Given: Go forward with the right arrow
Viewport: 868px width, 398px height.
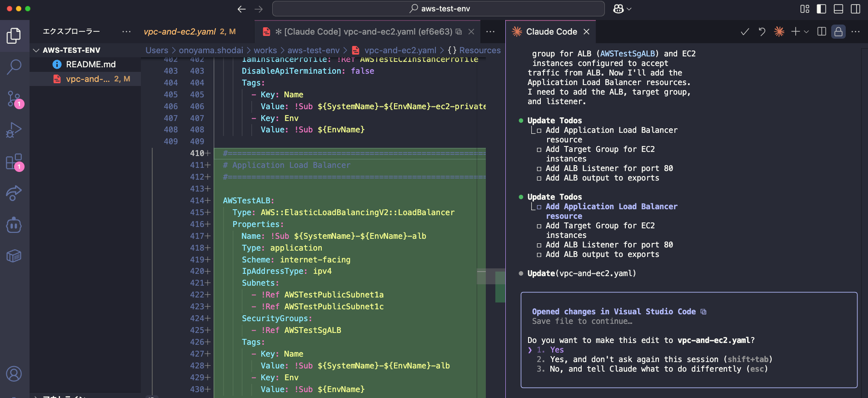Looking at the screenshot, I should click(x=259, y=9).
